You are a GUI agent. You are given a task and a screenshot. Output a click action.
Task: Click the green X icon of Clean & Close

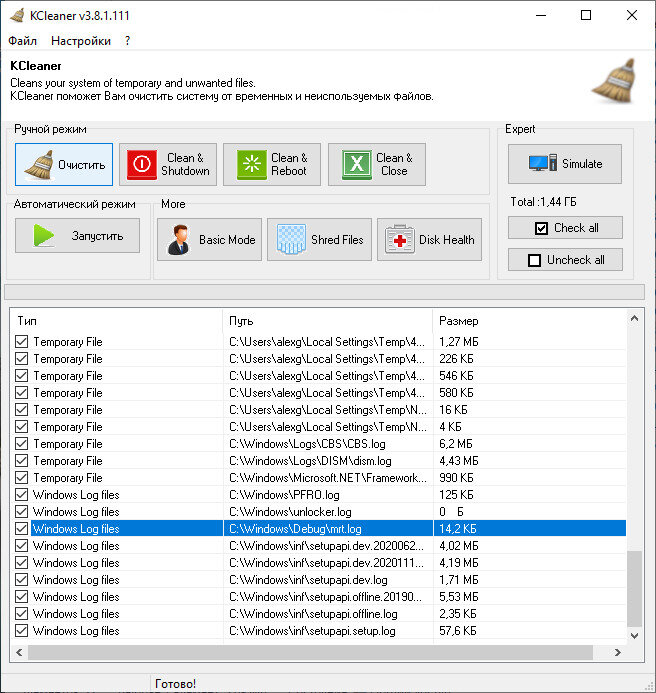point(357,164)
